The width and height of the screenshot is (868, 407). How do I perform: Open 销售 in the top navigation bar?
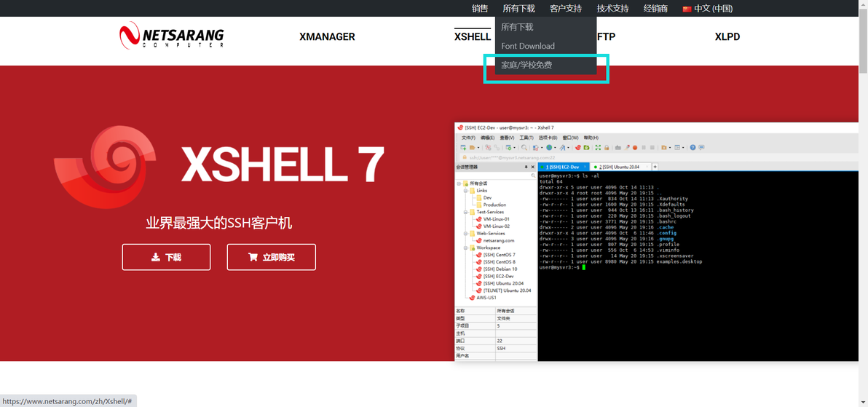pos(480,8)
